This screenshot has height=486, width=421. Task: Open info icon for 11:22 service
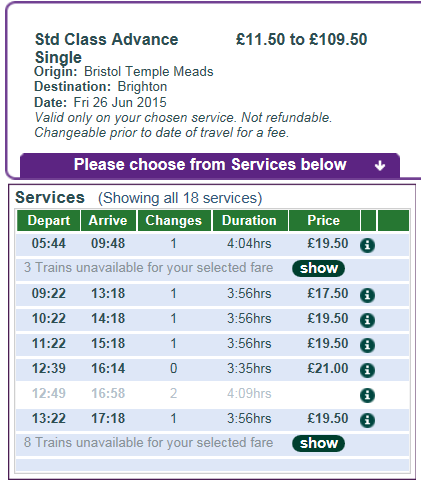click(x=367, y=345)
